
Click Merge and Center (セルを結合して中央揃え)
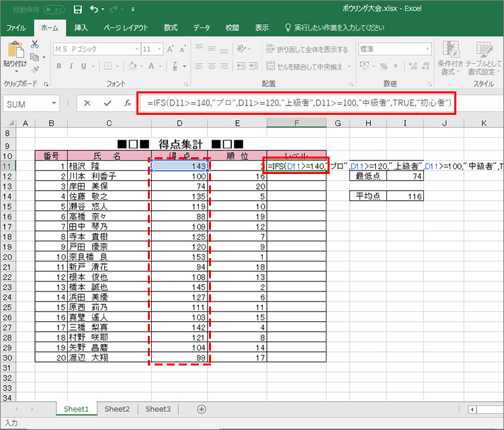pyautogui.click(x=308, y=67)
